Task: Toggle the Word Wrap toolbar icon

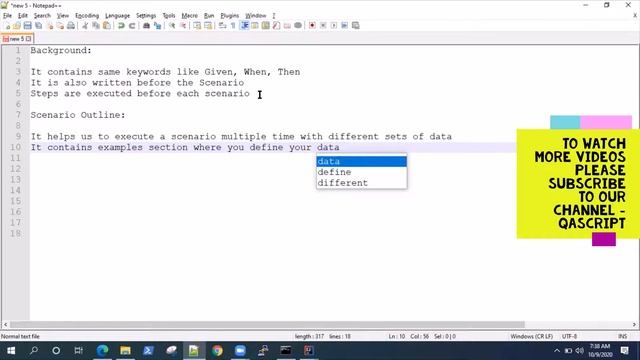Action: coord(222,26)
